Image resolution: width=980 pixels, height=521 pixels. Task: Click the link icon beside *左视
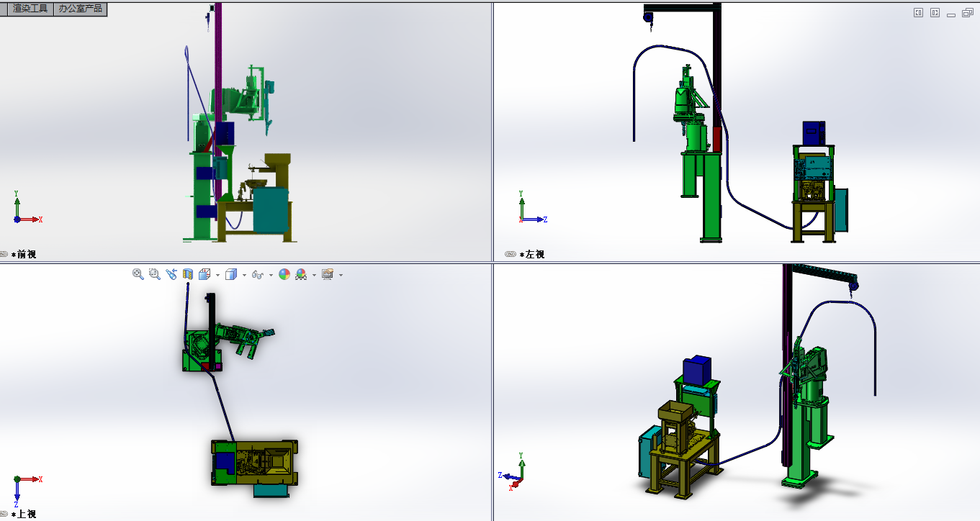tap(511, 254)
